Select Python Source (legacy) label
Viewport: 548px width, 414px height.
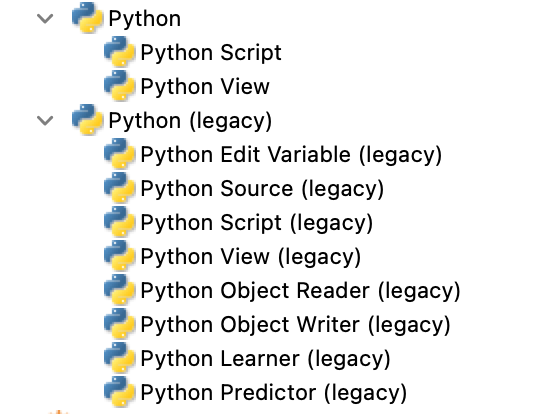262,189
